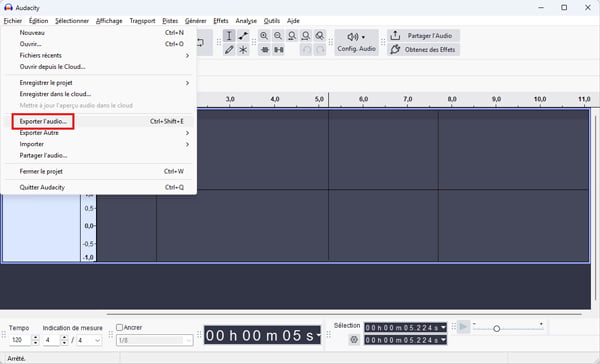Select the Selection (I-beam) tool
The image size is (600, 364).
tap(229, 36)
